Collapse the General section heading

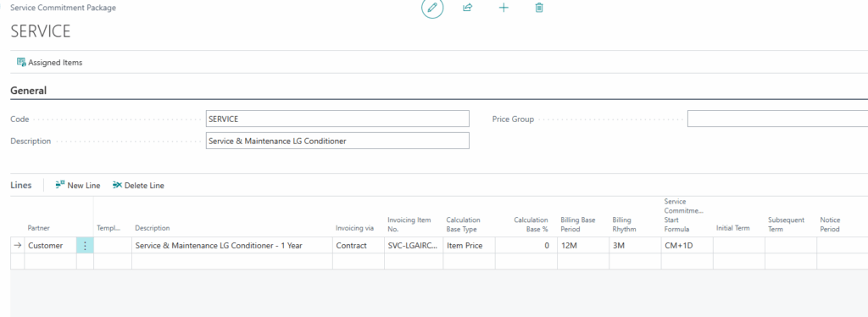click(28, 91)
